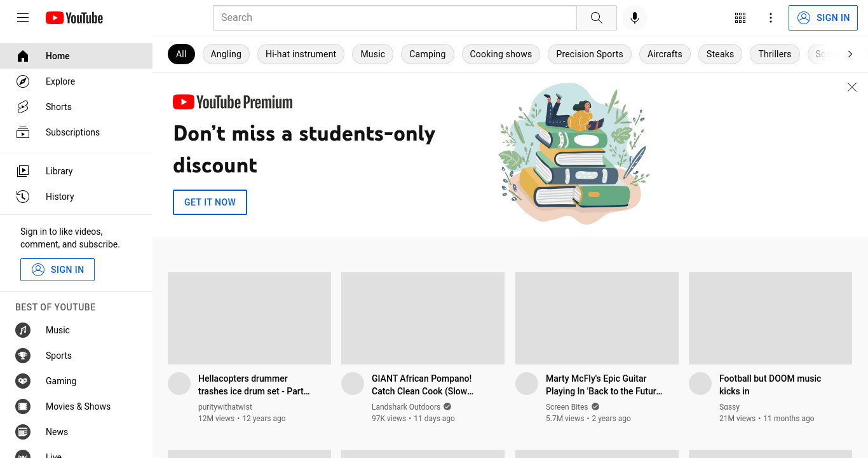Image resolution: width=868 pixels, height=458 pixels.
Task: Open the Sassy channel name link
Action: [x=729, y=407]
